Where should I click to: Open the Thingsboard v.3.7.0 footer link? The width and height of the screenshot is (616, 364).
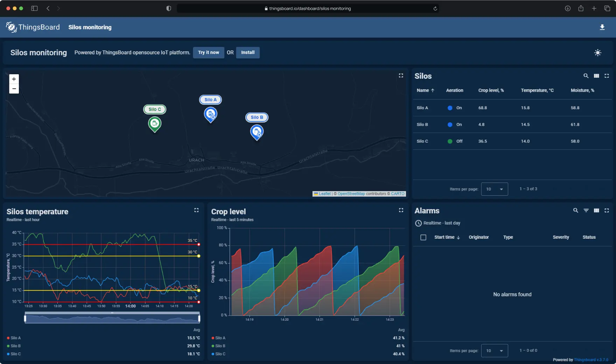click(x=591, y=360)
